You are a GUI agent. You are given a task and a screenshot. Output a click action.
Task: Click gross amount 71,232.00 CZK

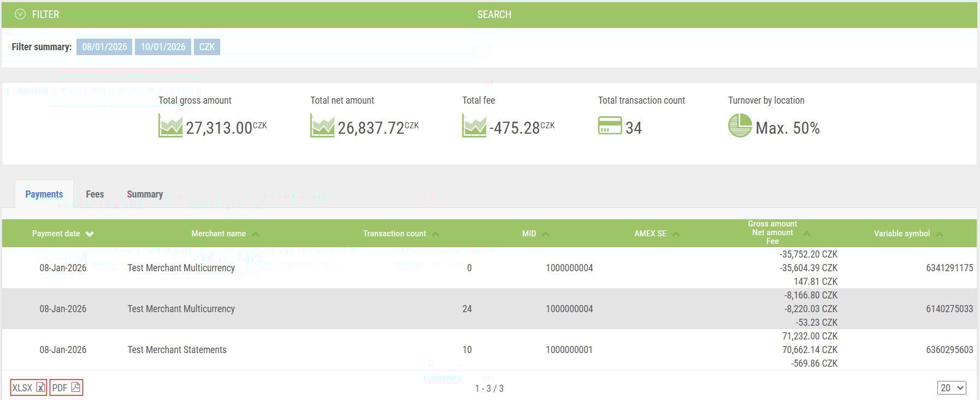pos(810,336)
